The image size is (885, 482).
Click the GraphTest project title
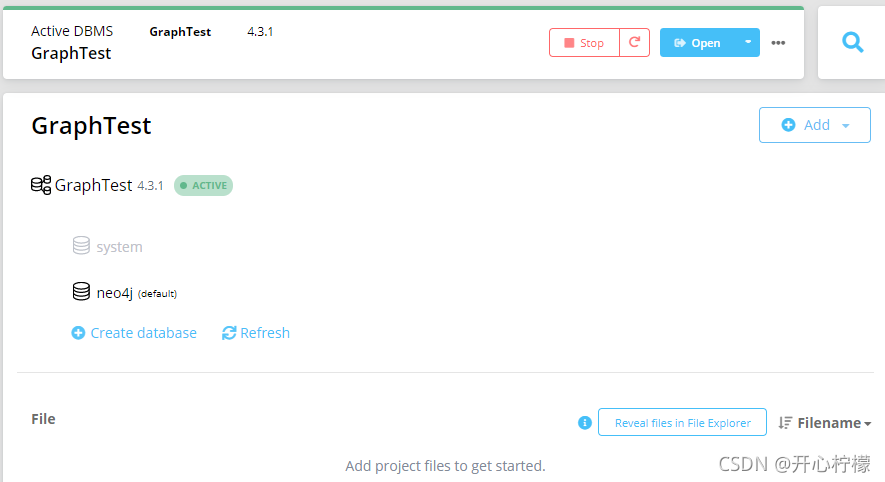tap(91, 125)
